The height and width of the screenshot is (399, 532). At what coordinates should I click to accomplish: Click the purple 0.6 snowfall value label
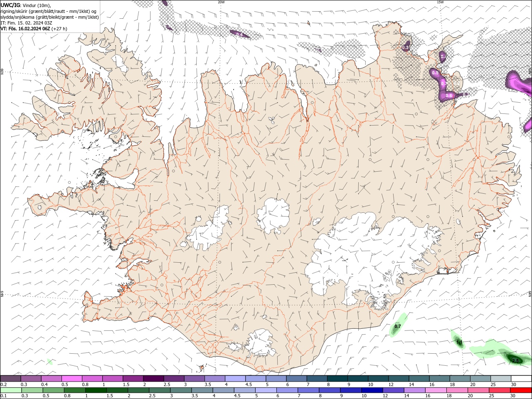[449, 96]
